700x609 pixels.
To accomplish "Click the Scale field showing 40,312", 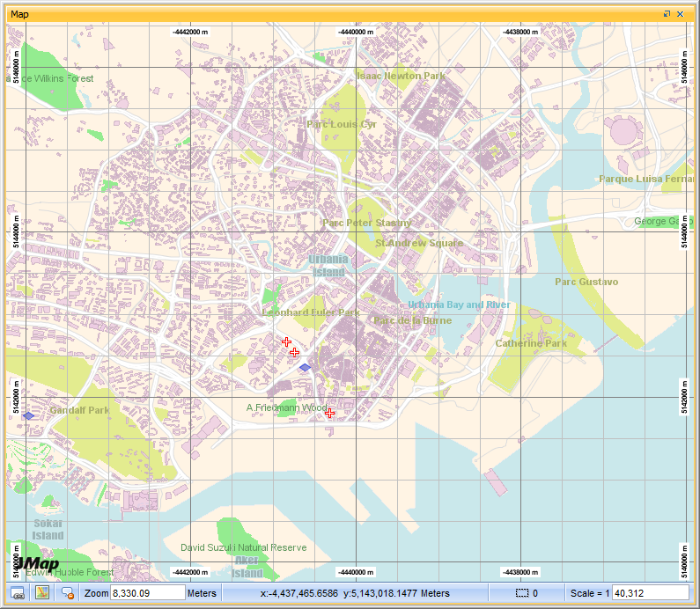I will [x=650, y=593].
